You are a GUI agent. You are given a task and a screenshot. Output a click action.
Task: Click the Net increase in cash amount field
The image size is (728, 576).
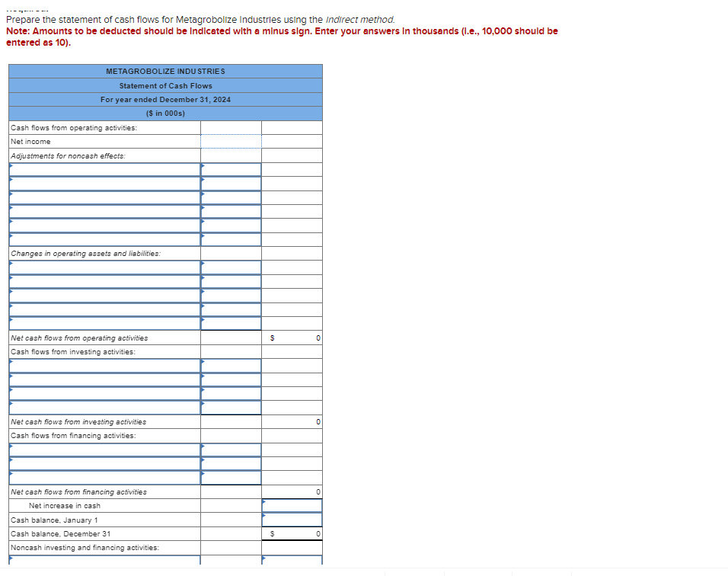(292, 505)
